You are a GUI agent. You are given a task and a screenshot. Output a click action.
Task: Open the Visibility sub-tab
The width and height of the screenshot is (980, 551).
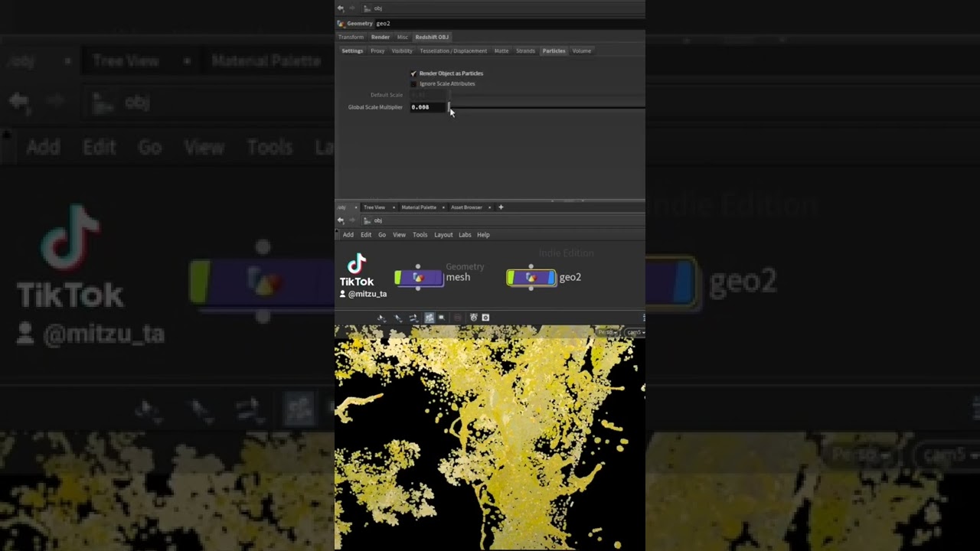(x=402, y=51)
